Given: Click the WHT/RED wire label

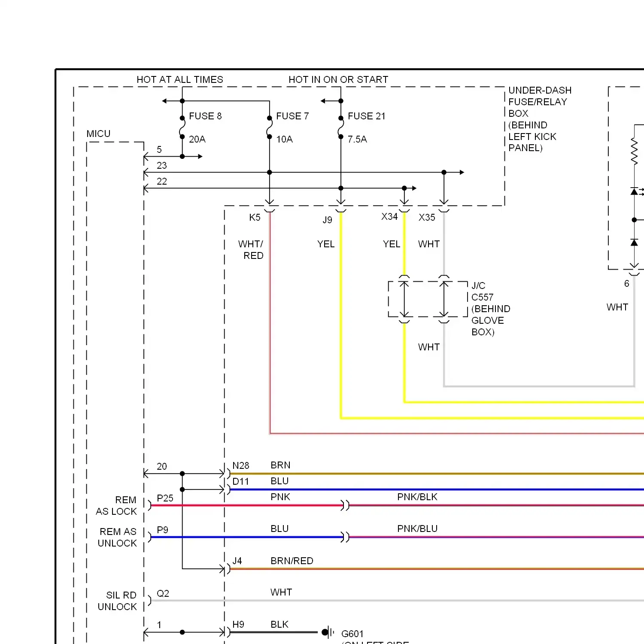Looking at the screenshot, I should 251,249.
